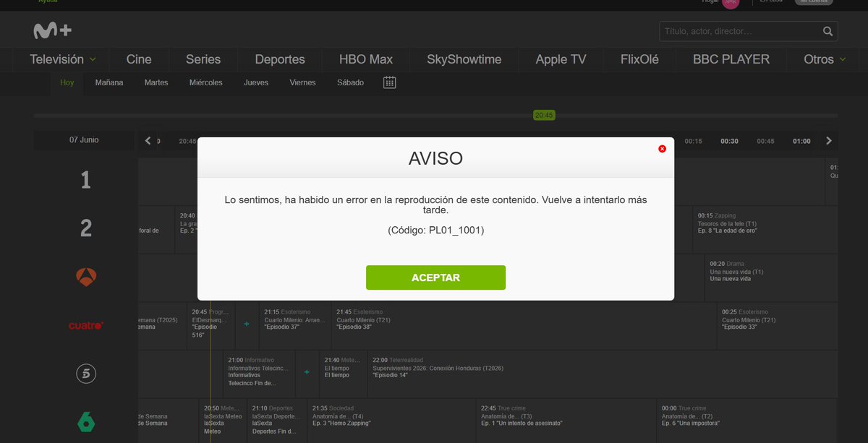Open Zapping Tesoros de la tele program

click(765, 230)
